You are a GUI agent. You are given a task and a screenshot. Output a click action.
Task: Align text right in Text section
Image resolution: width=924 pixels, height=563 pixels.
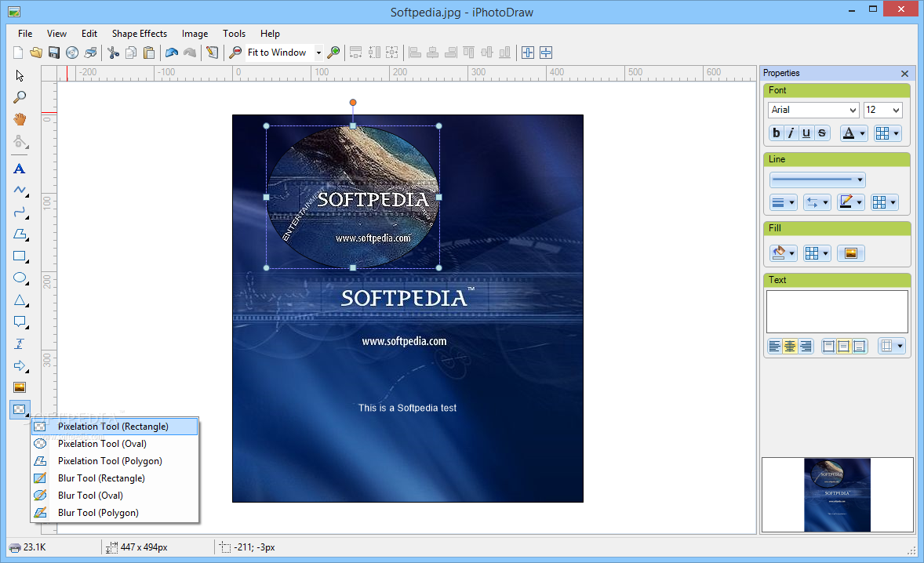point(806,347)
